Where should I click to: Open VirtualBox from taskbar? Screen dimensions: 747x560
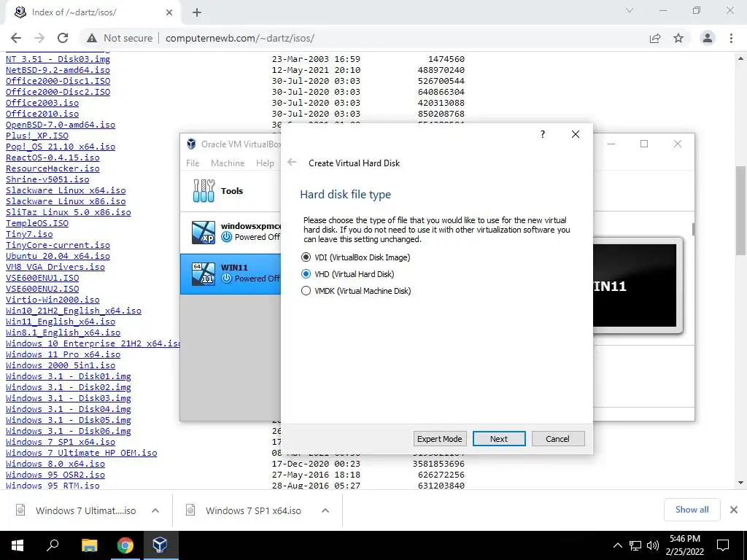click(x=160, y=545)
